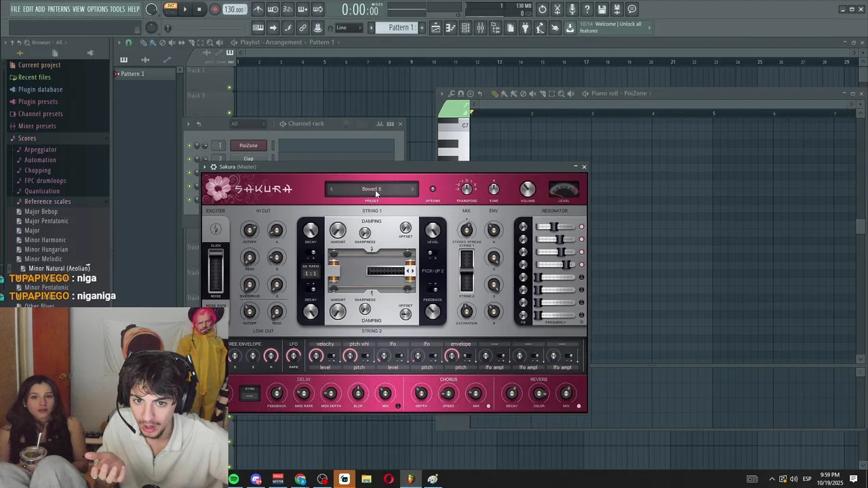Viewport: 868px width, 488px height.
Task: Click the speaker playback icon in Piano roll toolbar
Action: (x=570, y=94)
